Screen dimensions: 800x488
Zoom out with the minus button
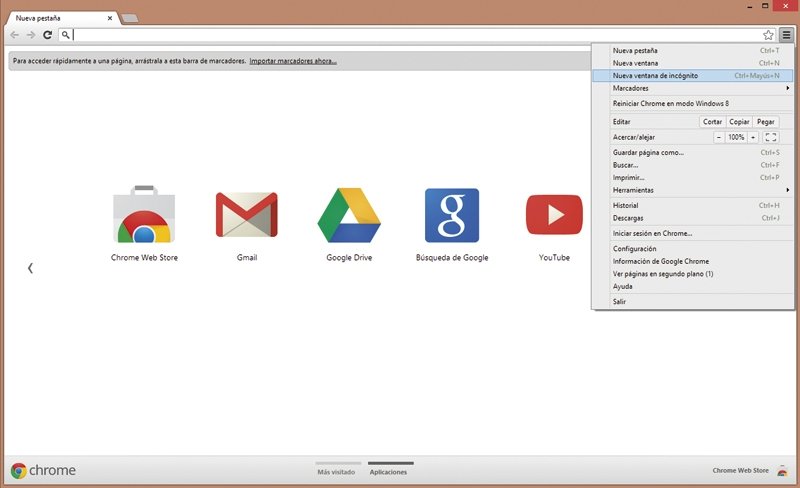click(718, 137)
